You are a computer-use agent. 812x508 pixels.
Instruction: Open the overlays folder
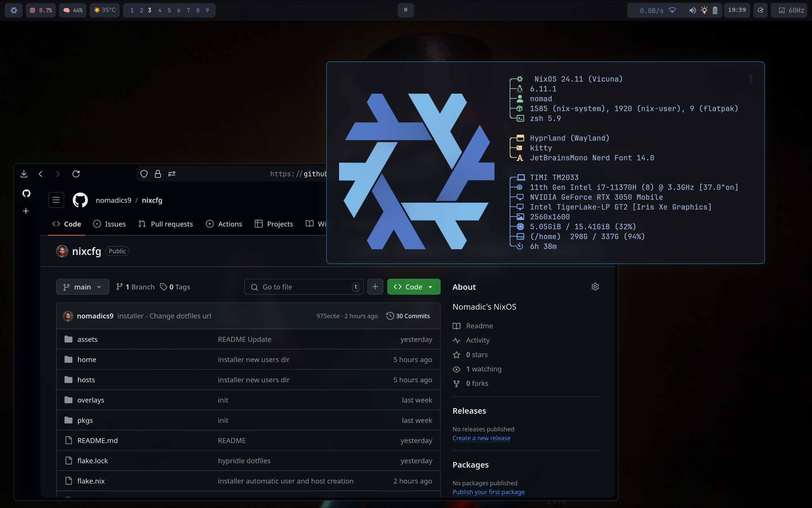pyautogui.click(x=91, y=400)
